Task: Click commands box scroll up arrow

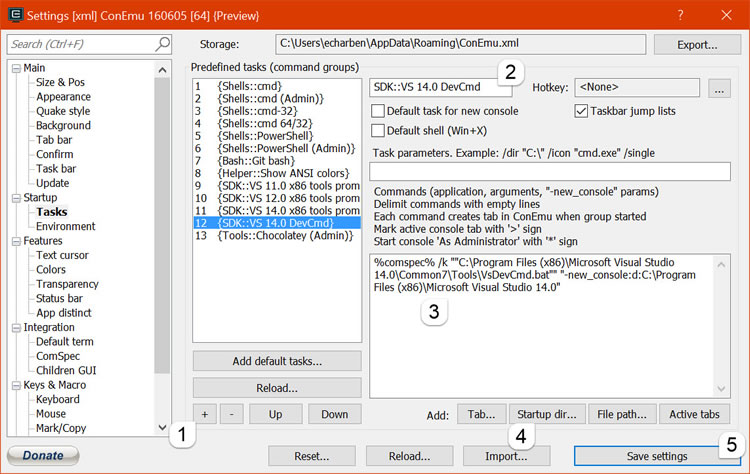Action: (721, 264)
